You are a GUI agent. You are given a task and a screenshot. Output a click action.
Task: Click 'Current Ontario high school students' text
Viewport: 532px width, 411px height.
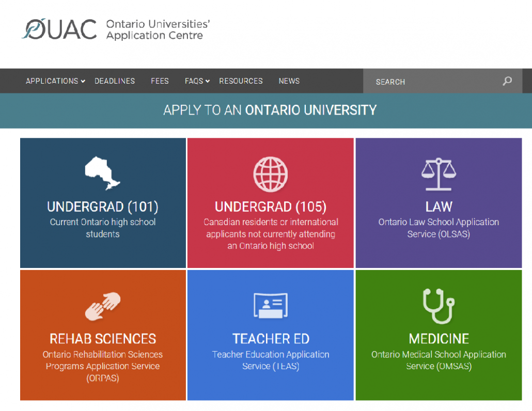(102, 228)
